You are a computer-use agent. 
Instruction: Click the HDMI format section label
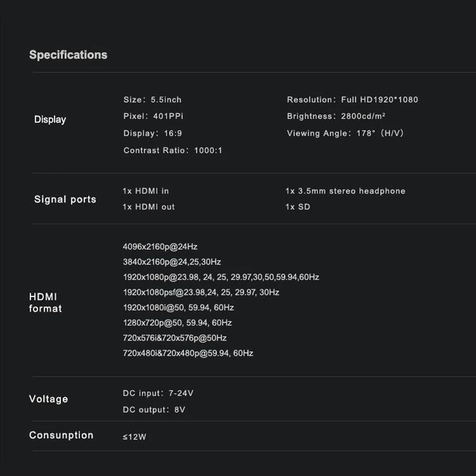pos(45,303)
